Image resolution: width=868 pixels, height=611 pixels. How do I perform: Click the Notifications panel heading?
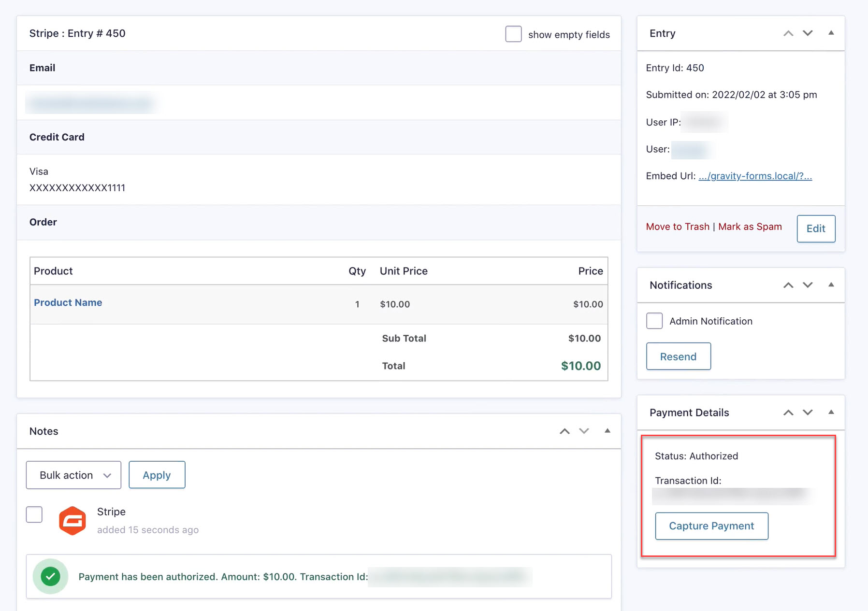(681, 285)
